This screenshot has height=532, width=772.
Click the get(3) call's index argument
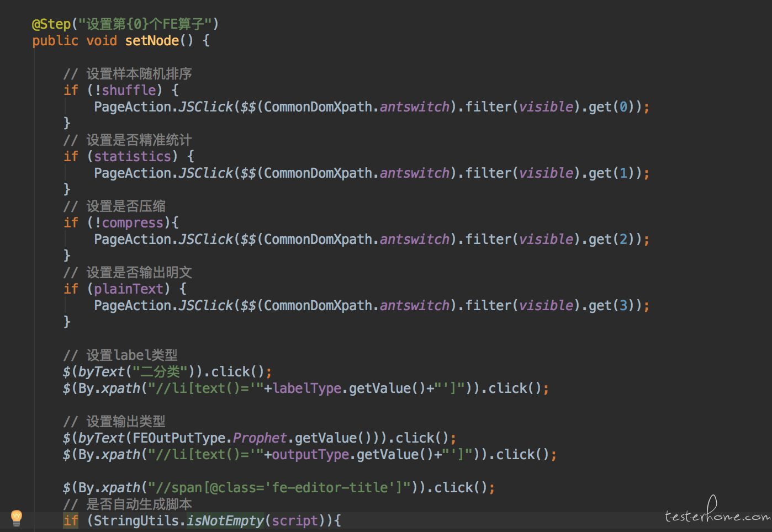coord(623,306)
